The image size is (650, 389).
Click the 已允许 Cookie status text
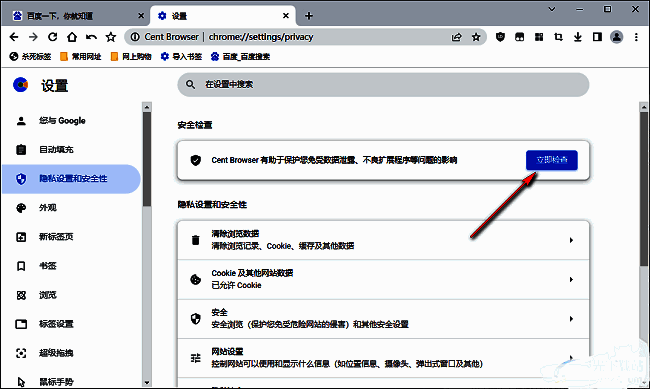pyautogui.click(x=236, y=285)
